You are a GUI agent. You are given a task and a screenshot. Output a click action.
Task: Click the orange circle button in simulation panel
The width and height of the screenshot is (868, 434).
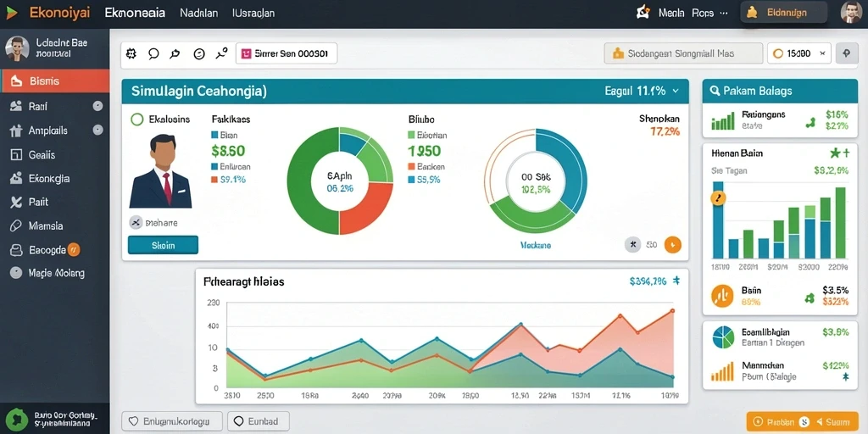672,244
